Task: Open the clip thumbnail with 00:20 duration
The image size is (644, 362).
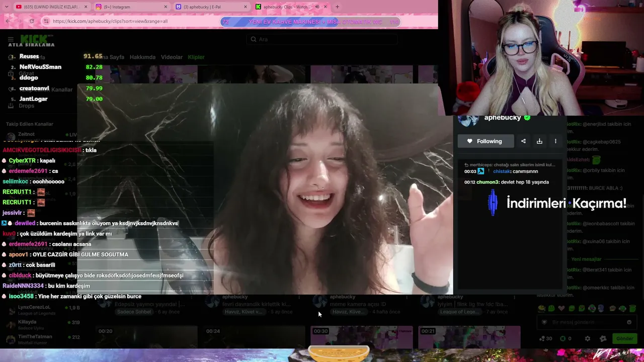Action: (x=146, y=336)
